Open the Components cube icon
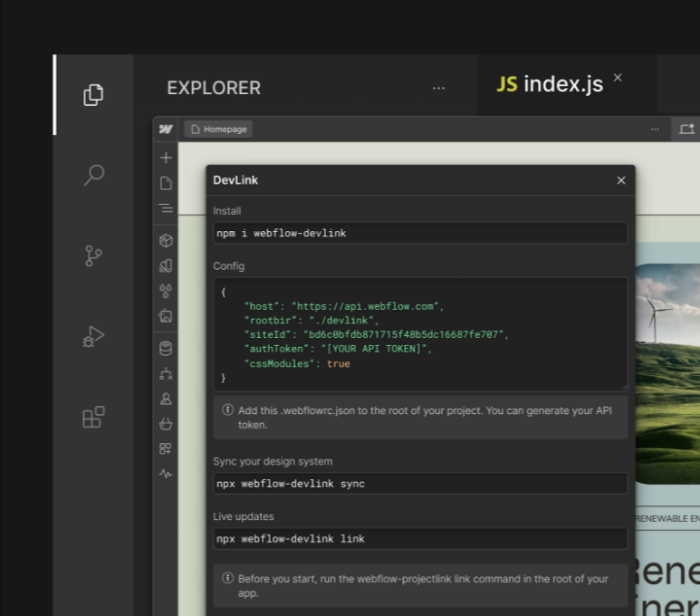 166,241
